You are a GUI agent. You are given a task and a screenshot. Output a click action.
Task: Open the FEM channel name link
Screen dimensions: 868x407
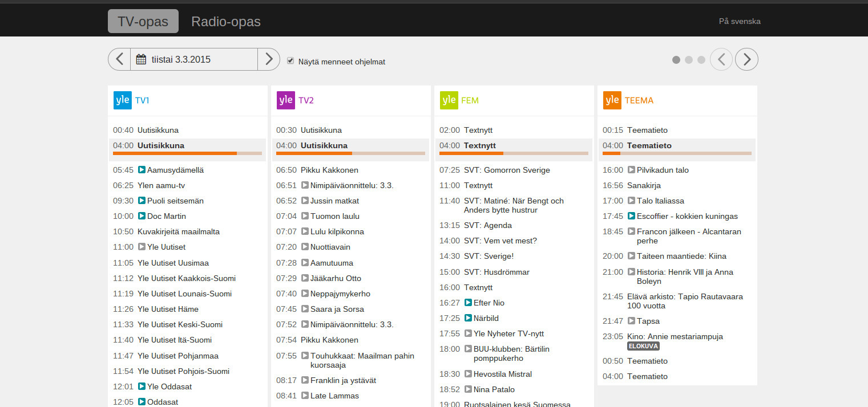[x=470, y=100]
